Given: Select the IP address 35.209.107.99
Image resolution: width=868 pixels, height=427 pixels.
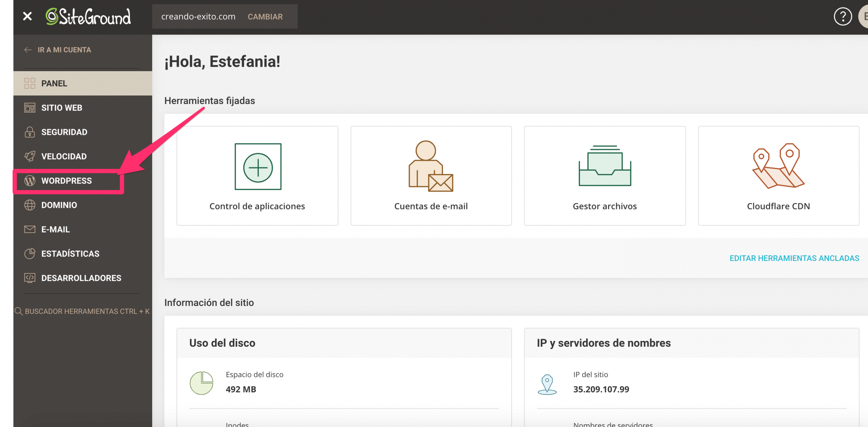Looking at the screenshot, I should 601,389.
